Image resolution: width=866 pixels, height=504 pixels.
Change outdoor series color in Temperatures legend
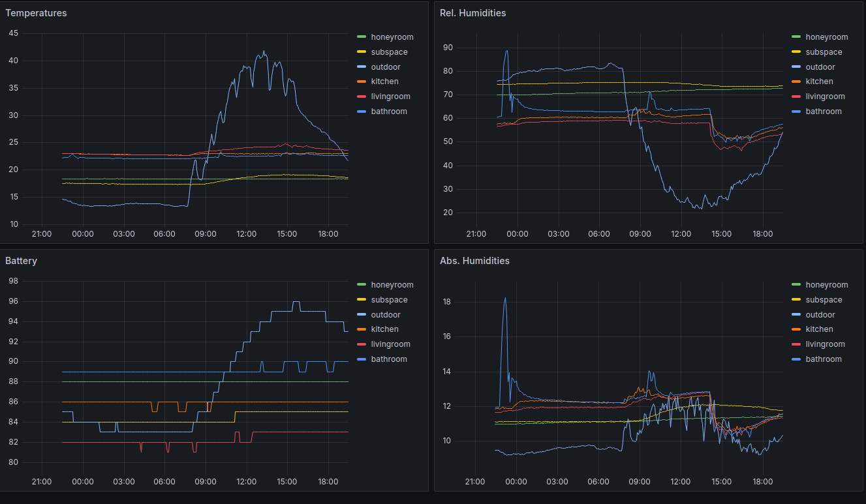[x=362, y=67]
